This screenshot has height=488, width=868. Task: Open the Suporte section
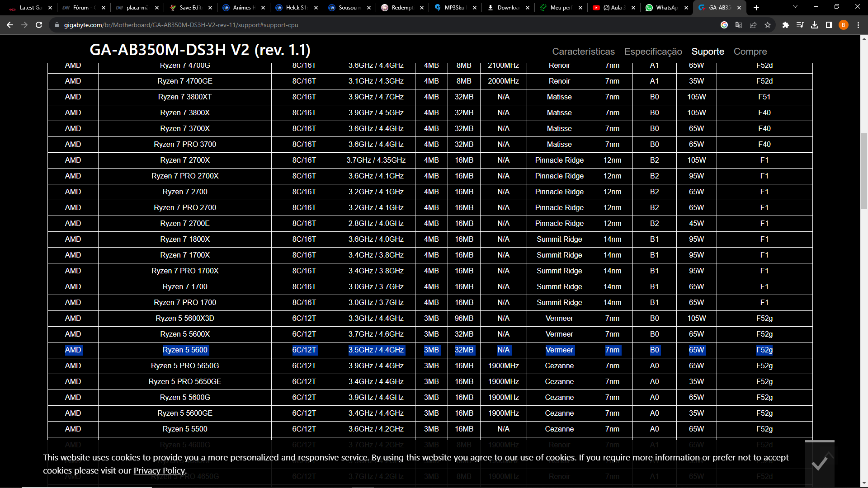coord(708,52)
